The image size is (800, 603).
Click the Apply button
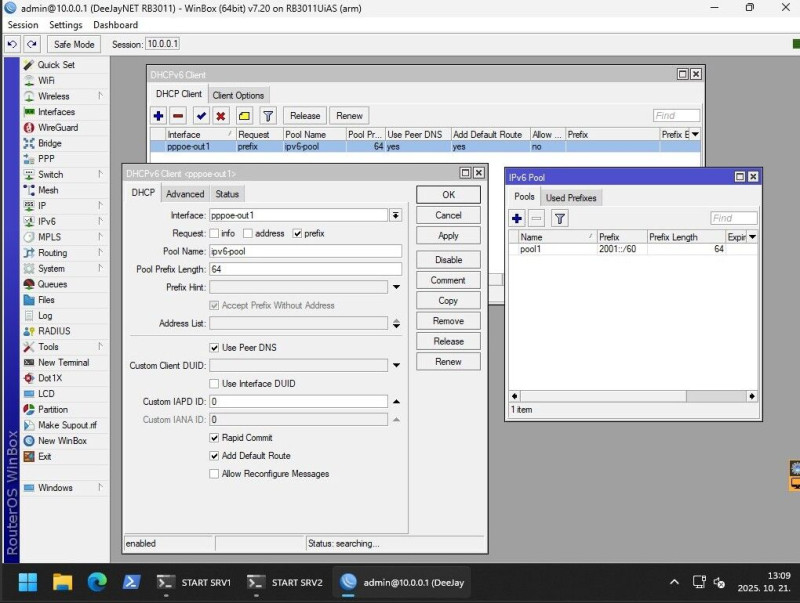[x=448, y=236]
